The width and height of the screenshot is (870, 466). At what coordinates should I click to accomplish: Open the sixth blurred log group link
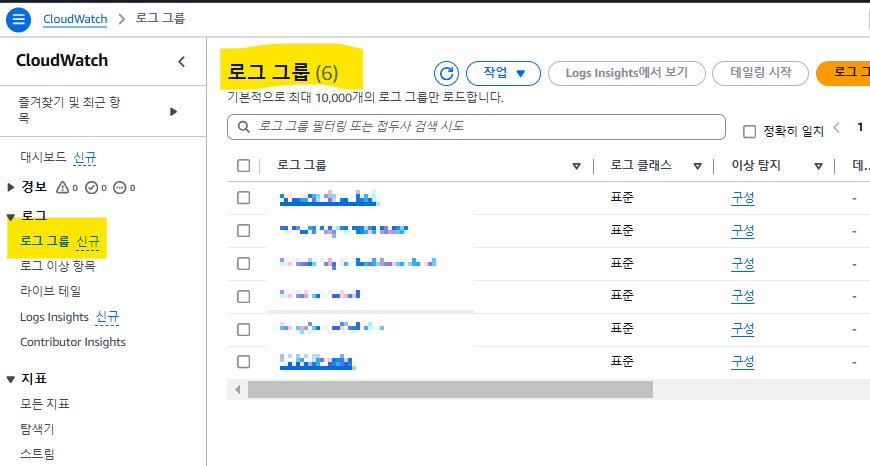click(x=317, y=362)
